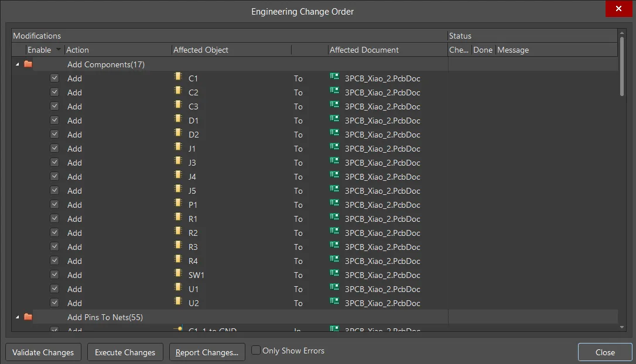Collapse the Add Pins To Nets(55) group

(x=17, y=317)
